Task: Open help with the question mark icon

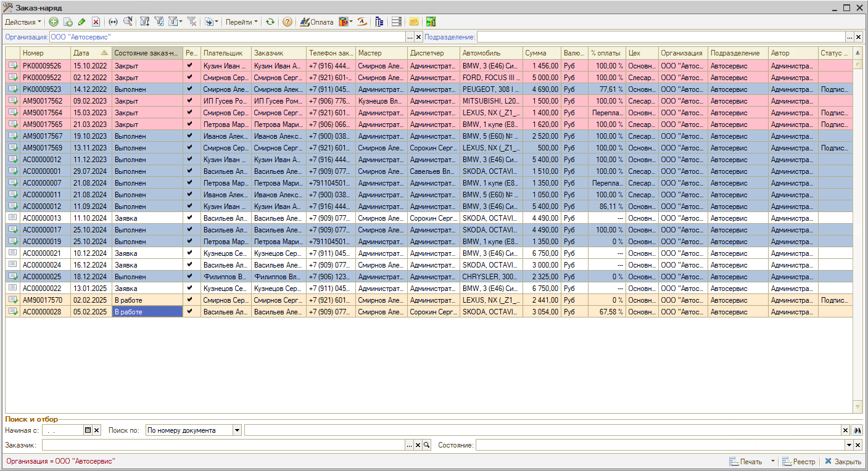Action: [x=287, y=22]
